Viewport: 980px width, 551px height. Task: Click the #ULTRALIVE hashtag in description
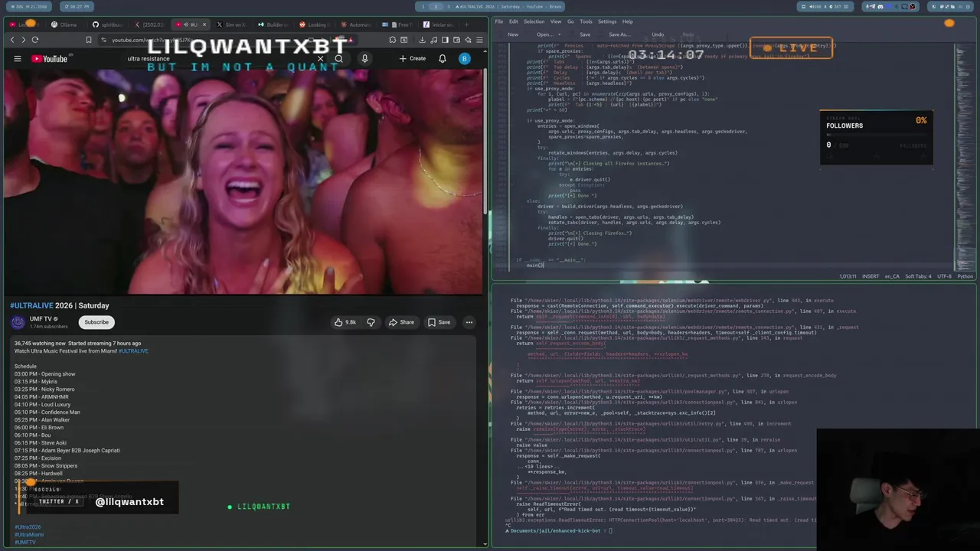coord(133,350)
